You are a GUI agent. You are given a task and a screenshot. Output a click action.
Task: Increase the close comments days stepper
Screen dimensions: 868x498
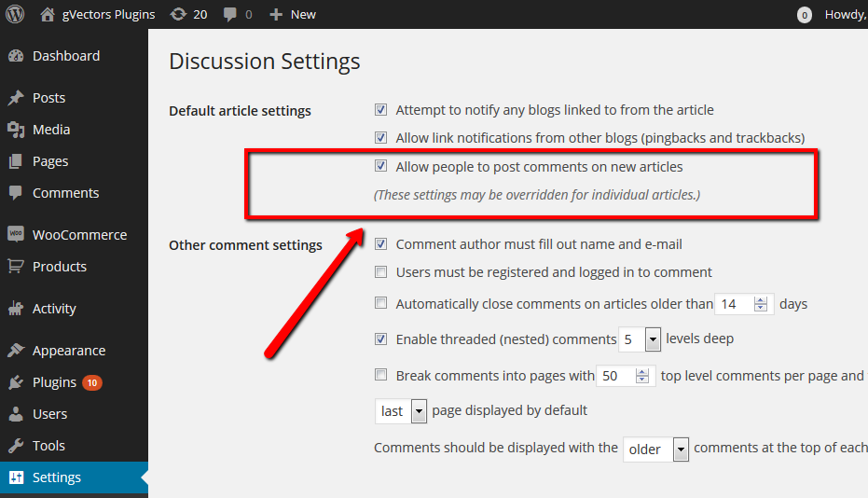point(762,300)
